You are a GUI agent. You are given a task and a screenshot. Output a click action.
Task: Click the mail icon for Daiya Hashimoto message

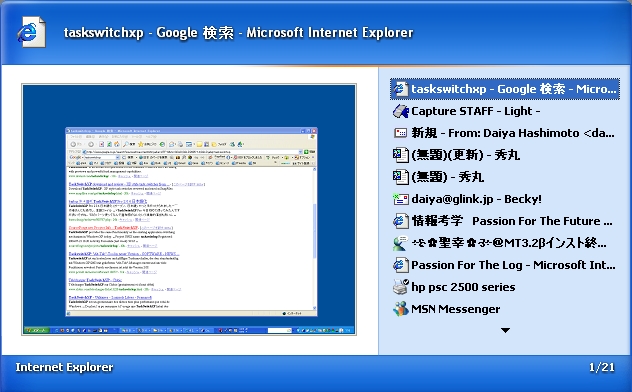[x=400, y=133]
